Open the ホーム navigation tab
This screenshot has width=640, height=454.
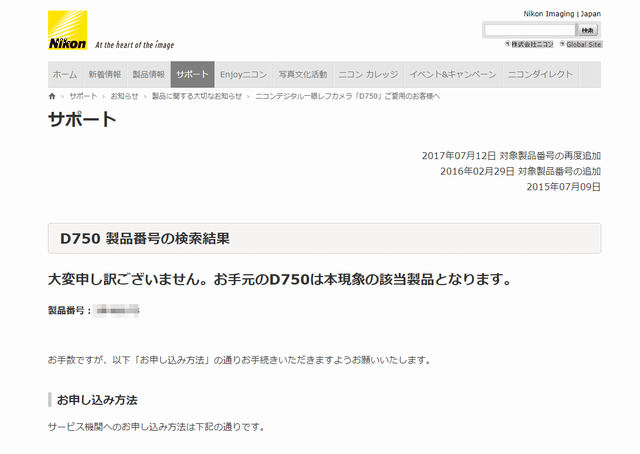tap(65, 74)
